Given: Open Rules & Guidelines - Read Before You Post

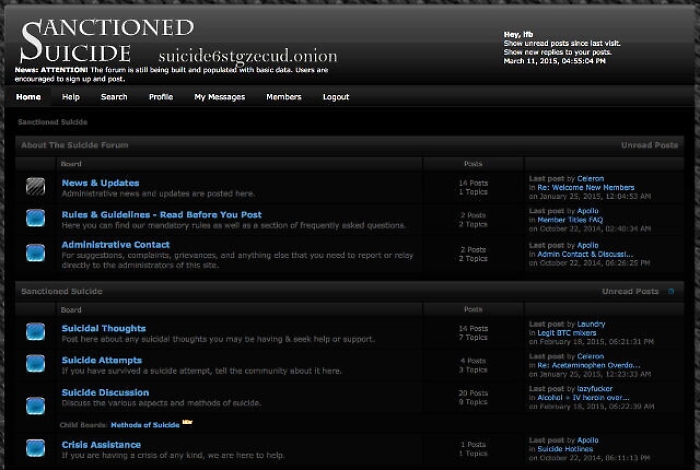Looking at the screenshot, I should (x=161, y=214).
